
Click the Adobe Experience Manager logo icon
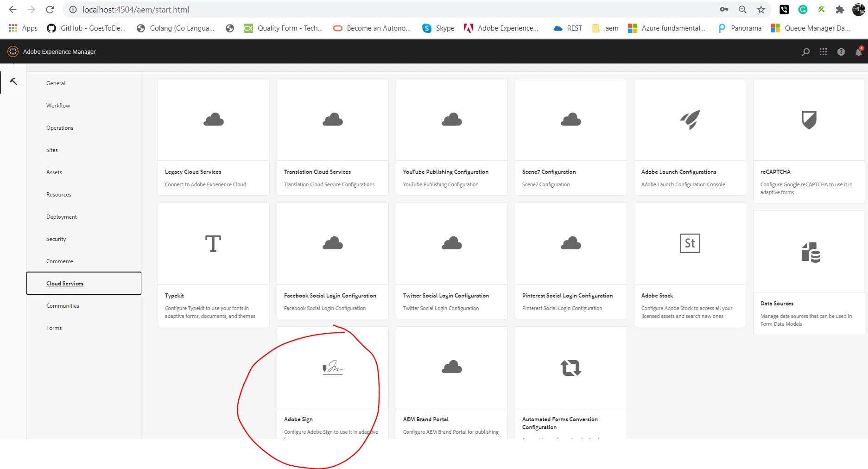coord(13,51)
